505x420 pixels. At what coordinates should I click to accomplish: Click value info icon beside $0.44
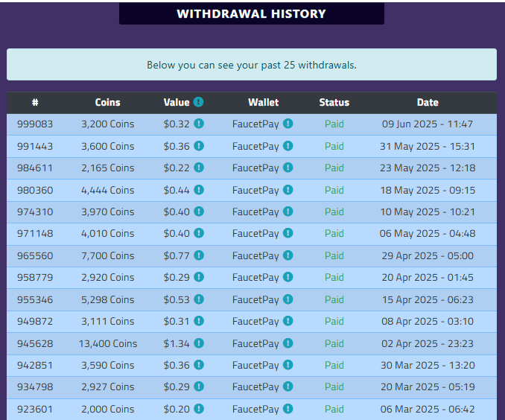(x=199, y=190)
